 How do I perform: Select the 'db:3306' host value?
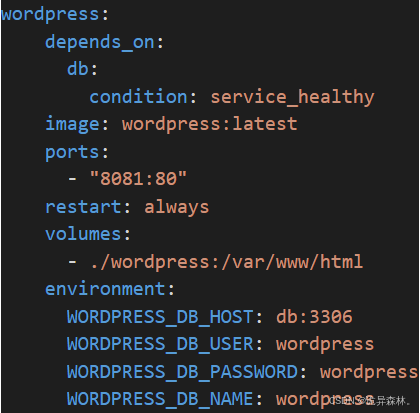(314, 317)
